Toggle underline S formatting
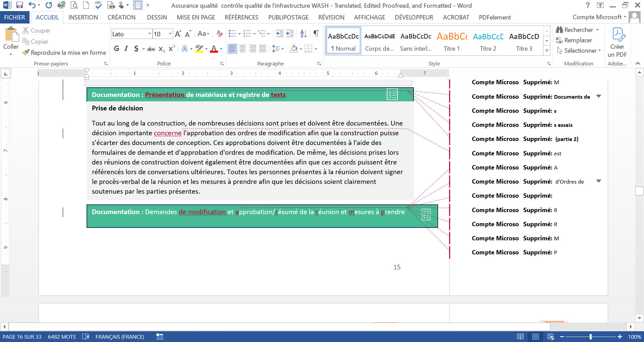 [x=136, y=49]
